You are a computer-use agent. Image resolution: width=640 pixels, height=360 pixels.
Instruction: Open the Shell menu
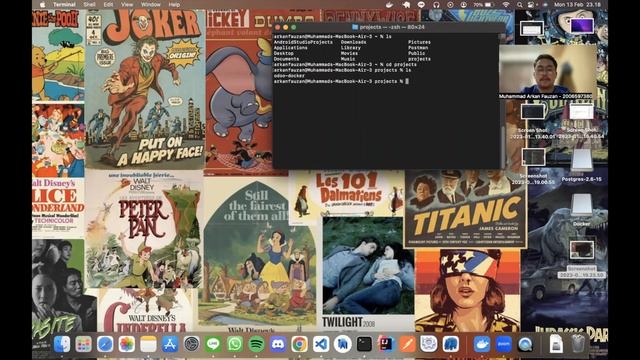(x=89, y=4)
